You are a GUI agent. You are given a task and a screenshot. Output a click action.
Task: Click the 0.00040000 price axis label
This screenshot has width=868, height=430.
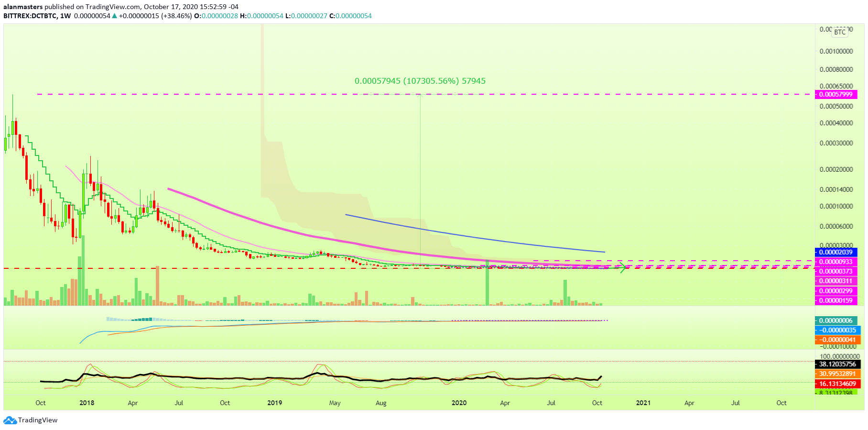836,123
